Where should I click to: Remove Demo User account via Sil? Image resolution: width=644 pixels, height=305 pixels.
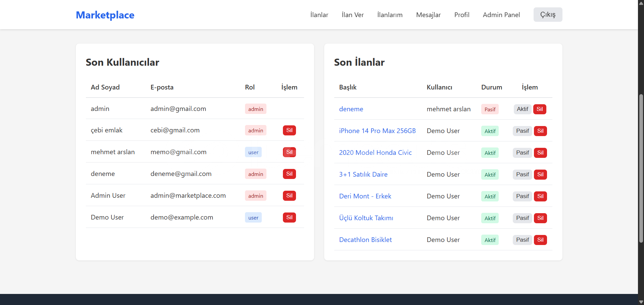click(289, 218)
